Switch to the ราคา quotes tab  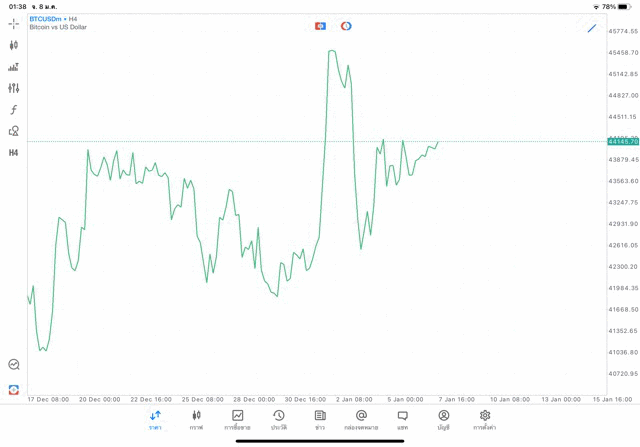click(155, 420)
